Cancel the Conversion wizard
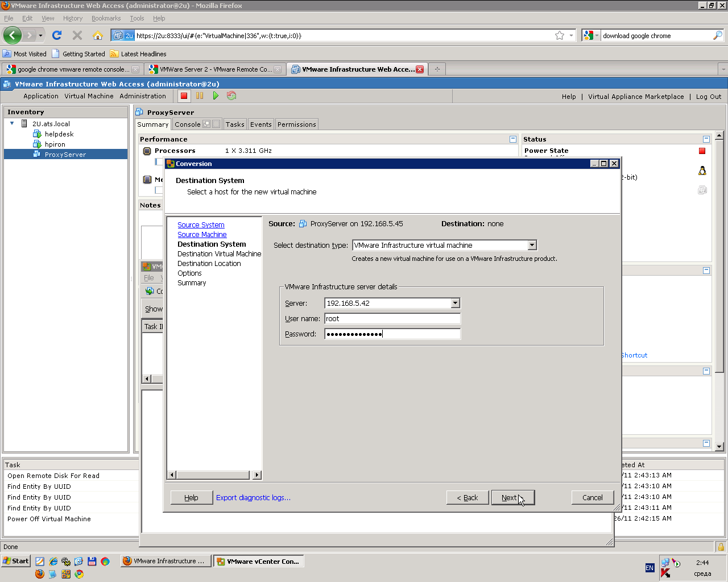Viewport: 728px width, 582px height. (593, 498)
